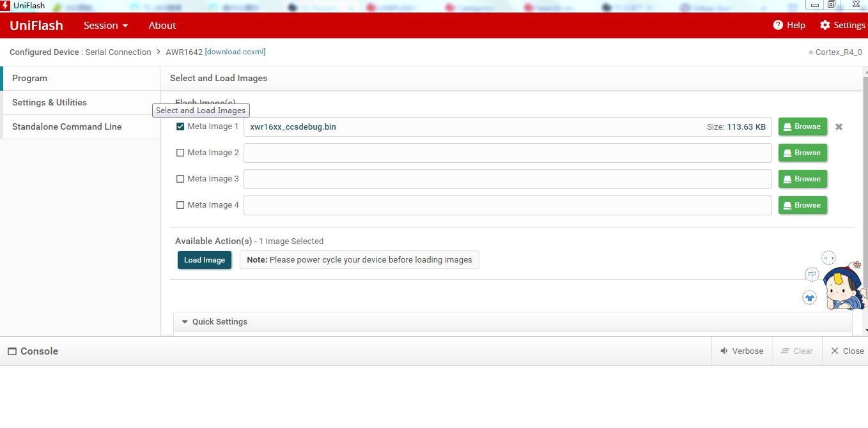
Task: Toggle Verbose console output
Action: pos(742,351)
